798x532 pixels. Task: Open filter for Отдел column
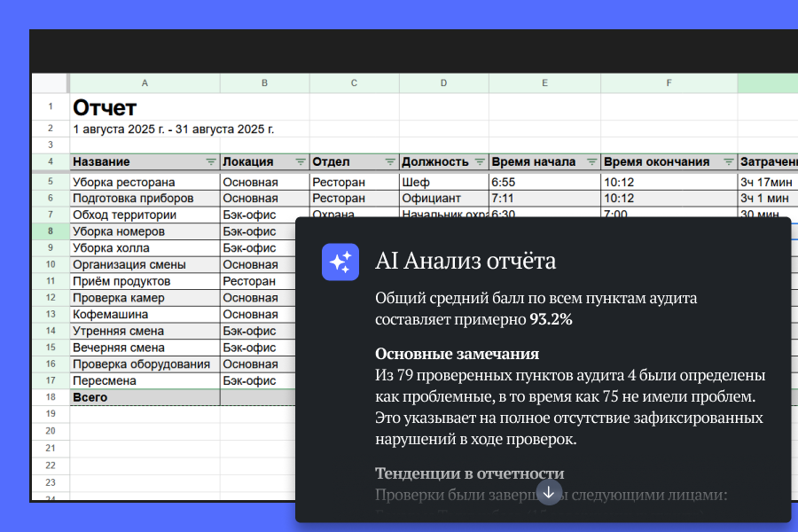[x=390, y=162]
